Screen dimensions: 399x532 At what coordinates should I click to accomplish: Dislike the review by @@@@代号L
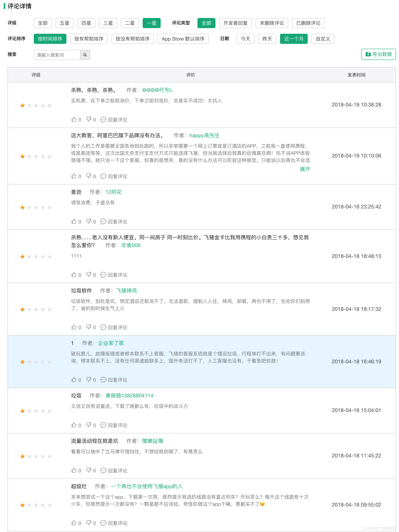coord(89,120)
